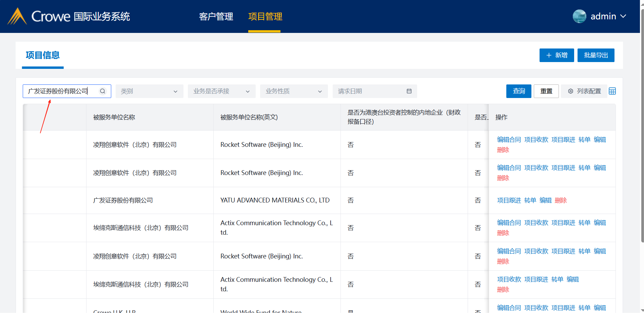Click the 批量导出 button
This screenshot has width=644, height=313.
pyautogui.click(x=596, y=55)
